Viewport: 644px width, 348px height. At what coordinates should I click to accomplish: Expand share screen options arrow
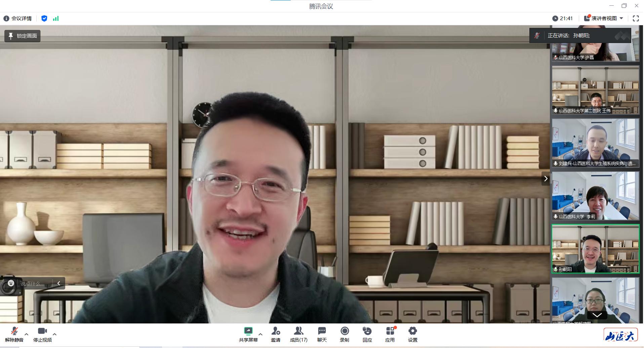pyautogui.click(x=260, y=334)
